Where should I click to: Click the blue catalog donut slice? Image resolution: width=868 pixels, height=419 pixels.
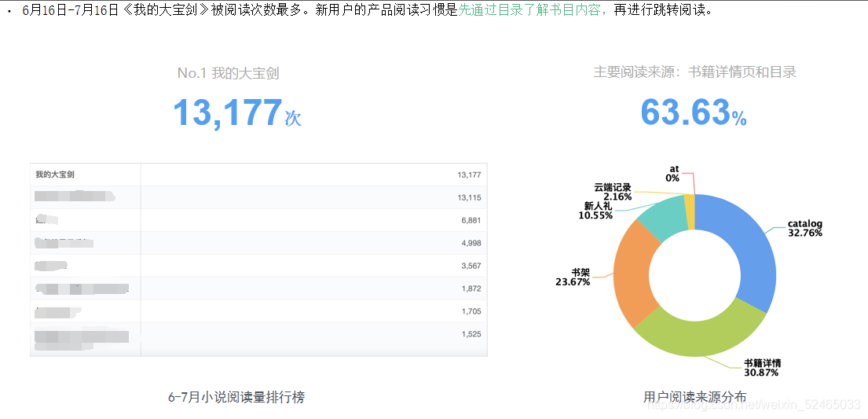[x=753, y=249]
